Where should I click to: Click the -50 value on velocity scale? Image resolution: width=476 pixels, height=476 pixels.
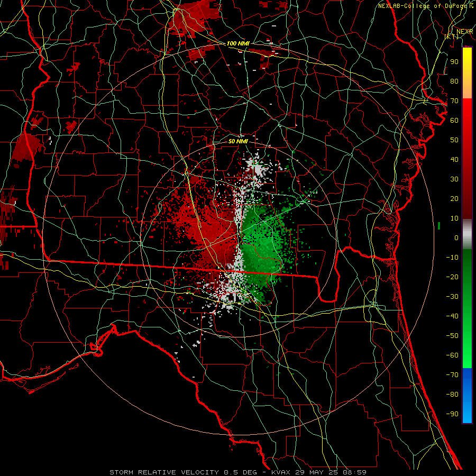click(x=452, y=336)
